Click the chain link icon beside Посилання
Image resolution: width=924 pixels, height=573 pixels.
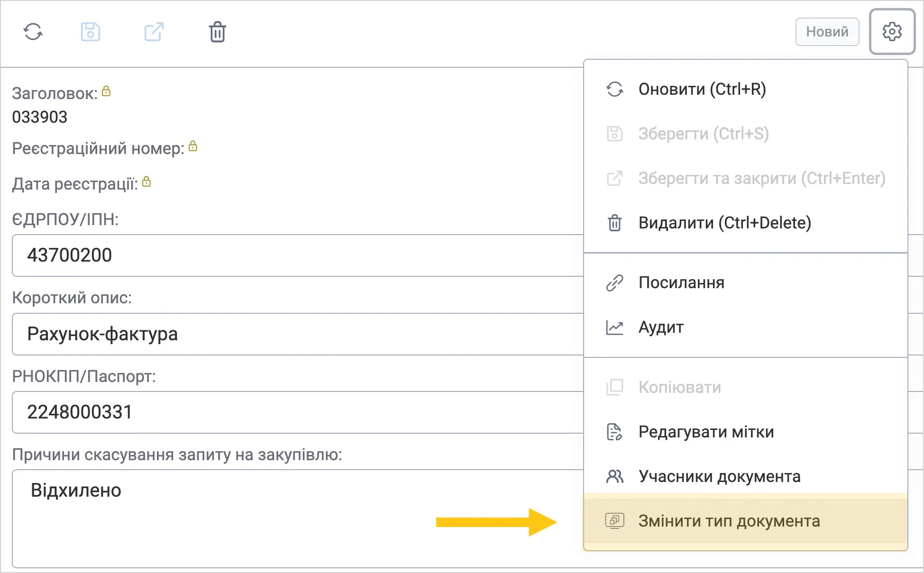pyautogui.click(x=615, y=282)
